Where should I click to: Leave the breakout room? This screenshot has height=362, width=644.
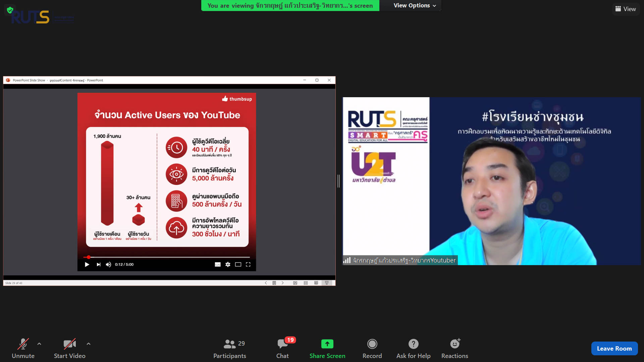(x=614, y=349)
